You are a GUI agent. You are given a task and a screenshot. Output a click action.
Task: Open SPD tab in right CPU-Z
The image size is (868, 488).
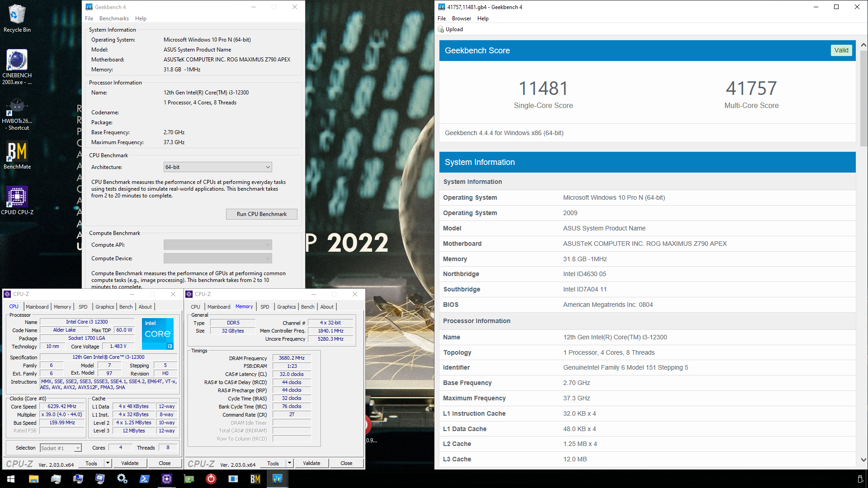(x=265, y=307)
